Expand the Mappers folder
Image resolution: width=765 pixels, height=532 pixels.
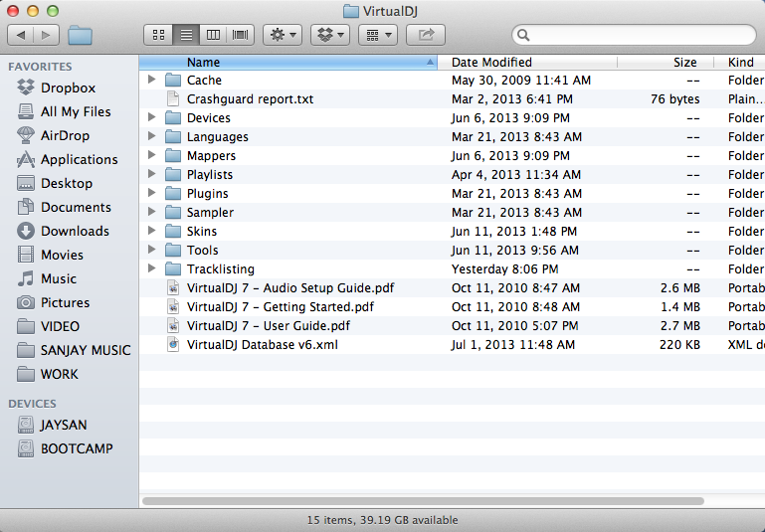click(x=152, y=155)
